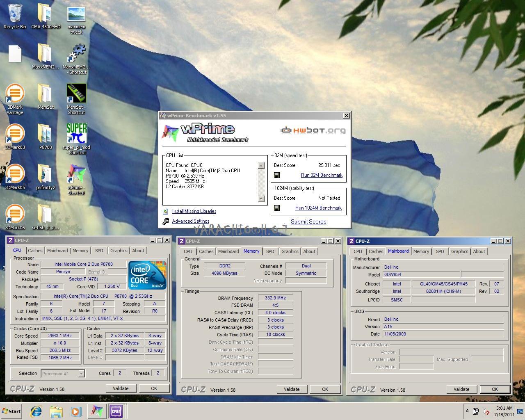This screenshot has width=525, height=420.
Task: Open Graphics tab in middle CPU-Z window
Action: coord(290,251)
